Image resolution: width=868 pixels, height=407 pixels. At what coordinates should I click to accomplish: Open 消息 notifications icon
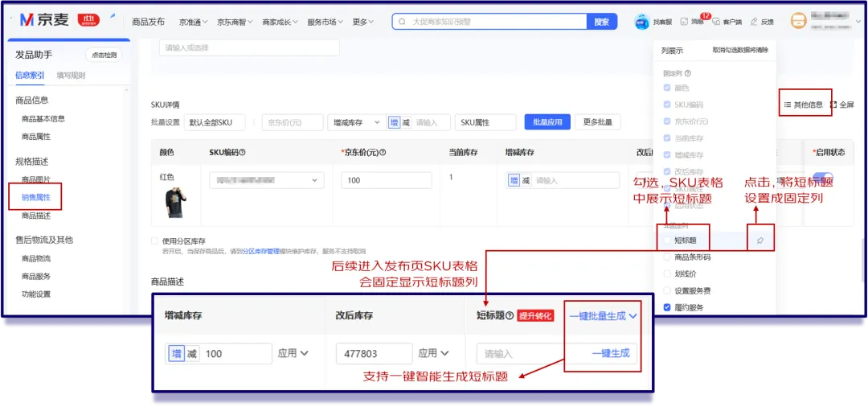click(685, 22)
